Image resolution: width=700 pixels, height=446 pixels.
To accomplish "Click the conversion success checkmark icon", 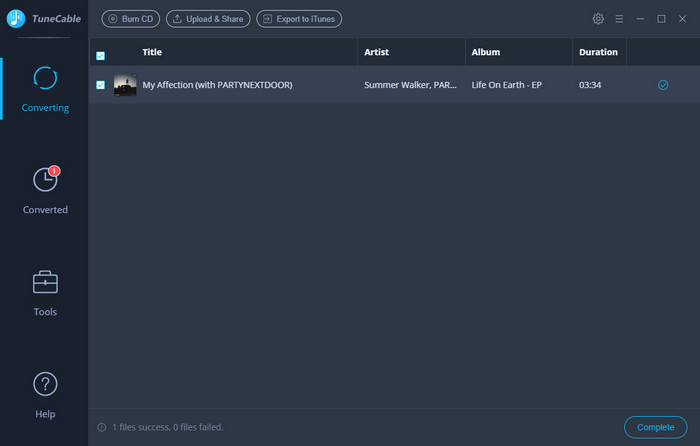I will coord(663,85).
